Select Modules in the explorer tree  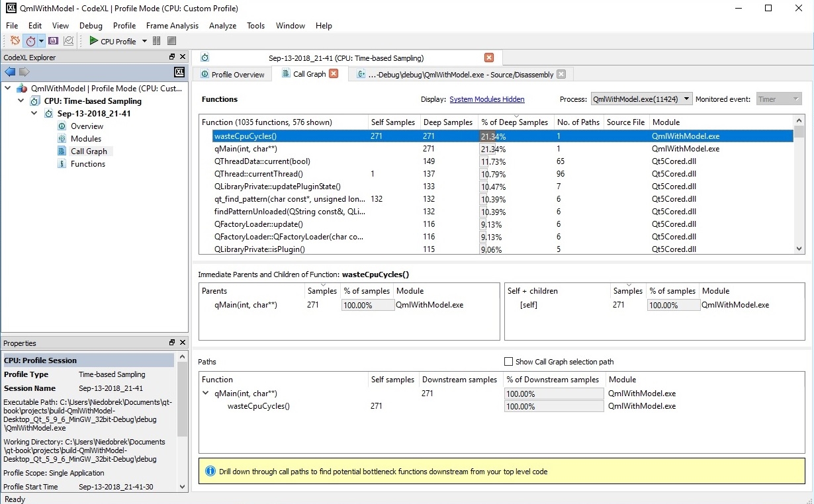pyautogui.click(x=86, y=139)
